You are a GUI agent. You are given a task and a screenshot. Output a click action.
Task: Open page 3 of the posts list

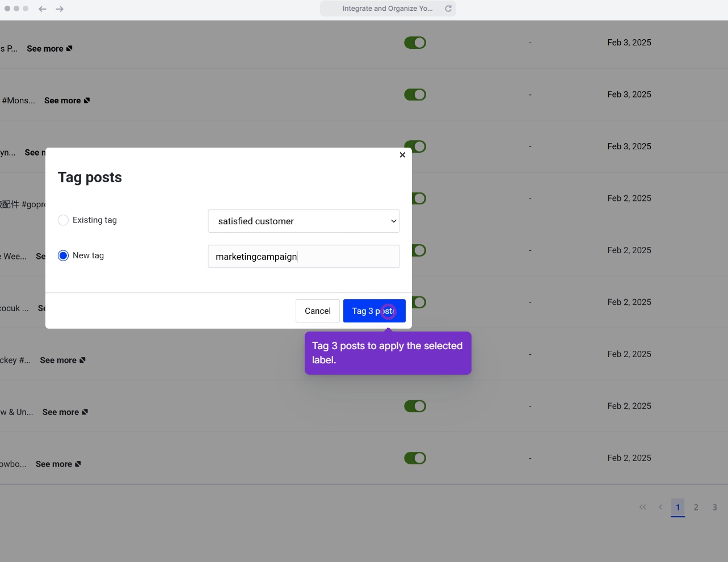(x=714, y=507)
